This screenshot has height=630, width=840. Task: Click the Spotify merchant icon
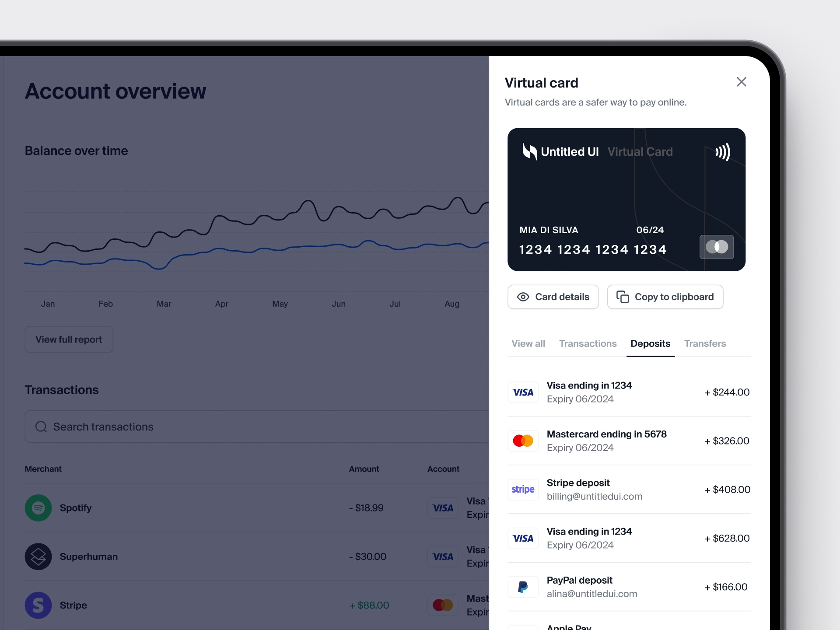(38, 508)
